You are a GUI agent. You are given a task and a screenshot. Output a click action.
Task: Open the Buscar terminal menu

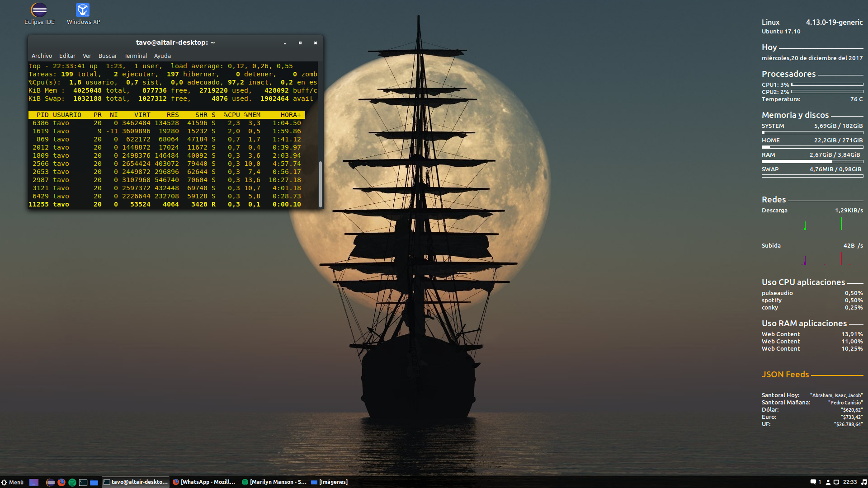tap(108, 56)
